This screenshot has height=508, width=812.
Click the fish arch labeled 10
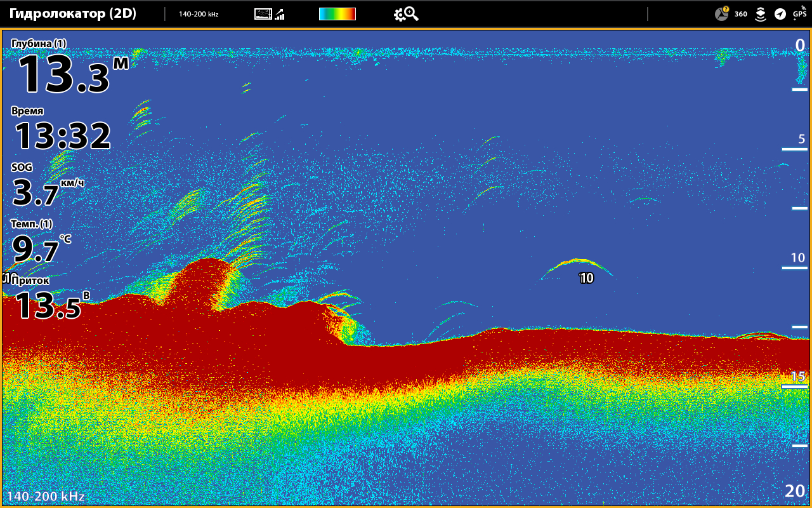click(578, 265)
